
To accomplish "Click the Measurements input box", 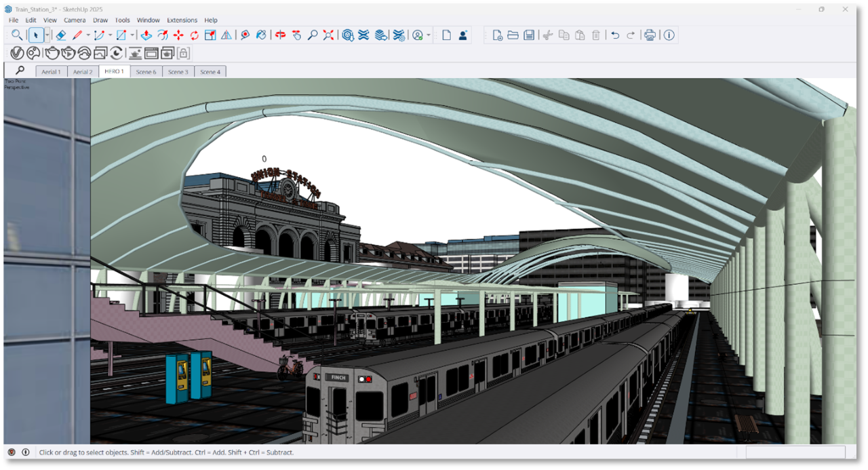I will click(795, 452).
